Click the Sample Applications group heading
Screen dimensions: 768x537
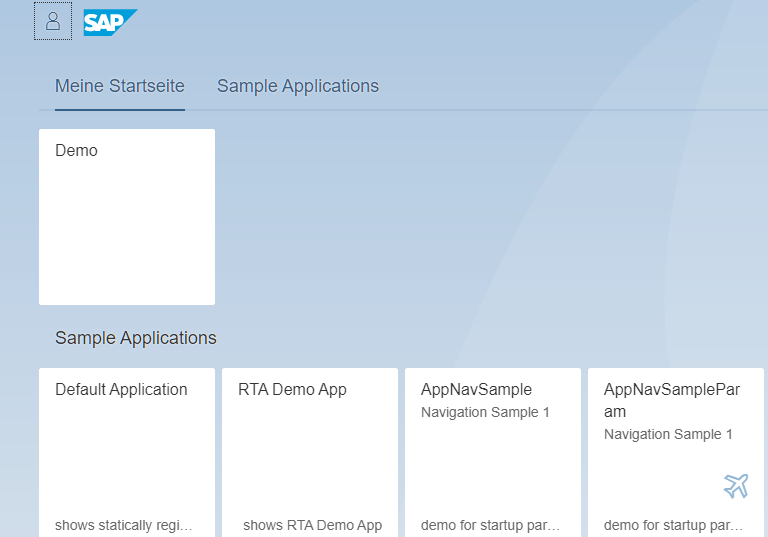(x=136, y=338)
